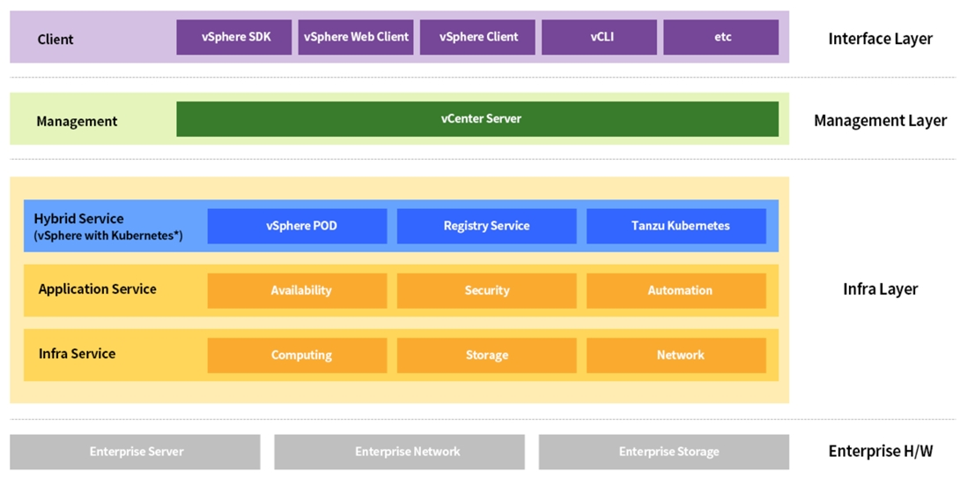Viewport: 968px width, 479px height.
Task: Select the vSphere Web Client box
Action: pos(356,37)
